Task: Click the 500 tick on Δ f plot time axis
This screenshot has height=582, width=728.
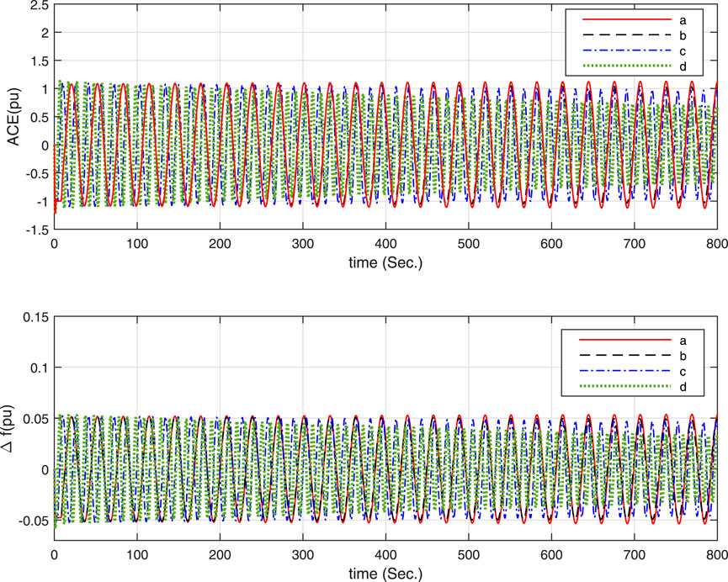Action: point(469,554)
